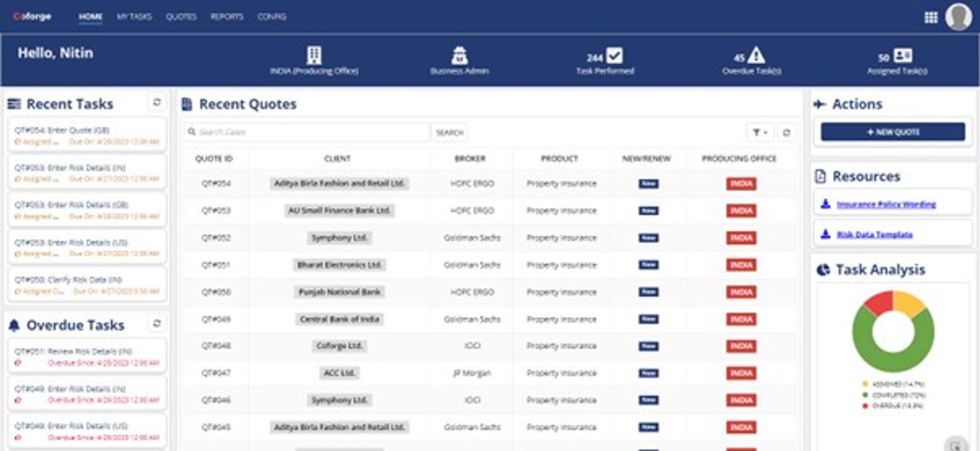
Task: Open quote ID QT#045
Action: point(216,428)
